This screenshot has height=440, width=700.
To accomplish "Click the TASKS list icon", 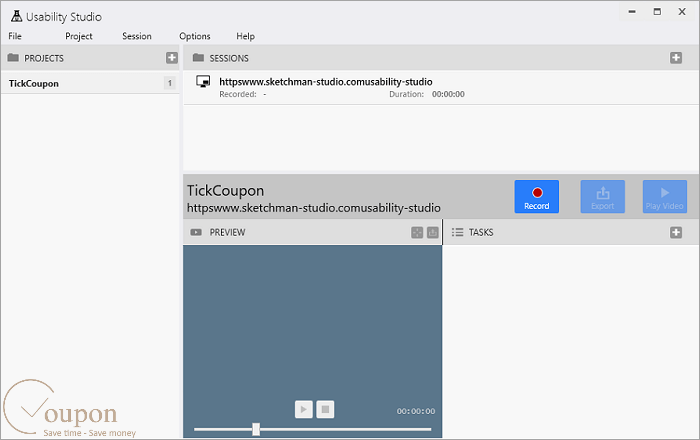I will coord(457,232).
